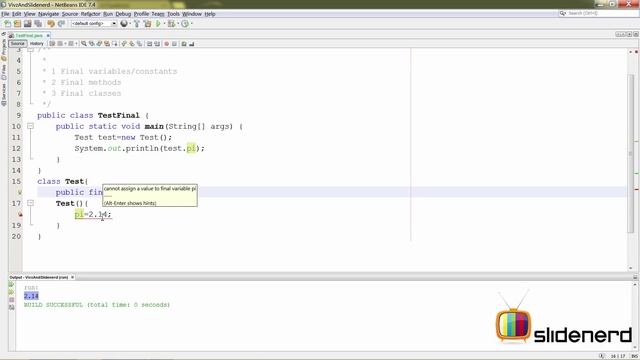640x360 pixels.
Task: Open the Source menu
Action: [70, 14]
